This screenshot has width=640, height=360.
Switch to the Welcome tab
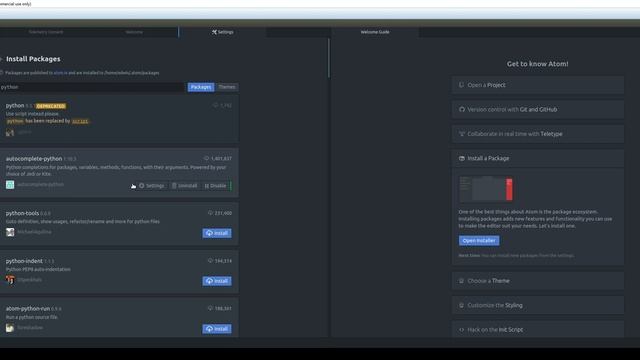coord(134,32)
